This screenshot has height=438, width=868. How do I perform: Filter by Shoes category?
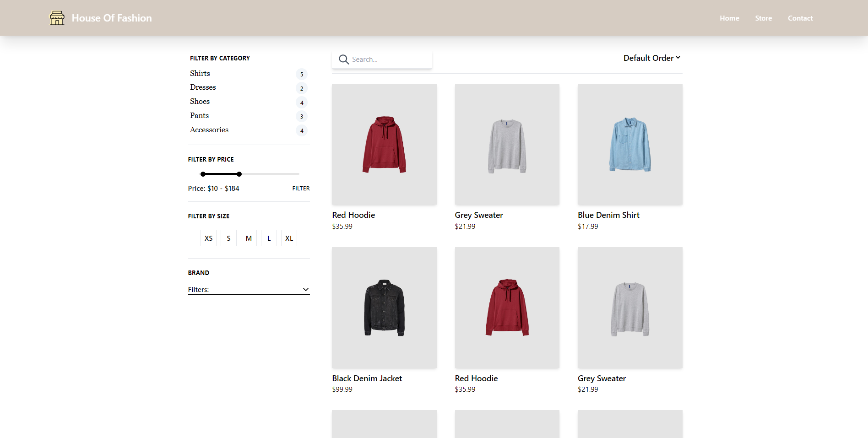(x=200, y=102)
